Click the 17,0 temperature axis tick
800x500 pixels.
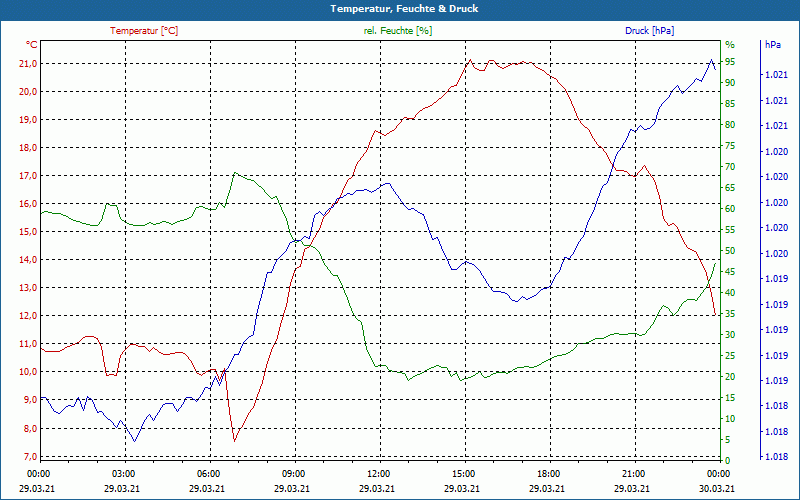[28, 176]
